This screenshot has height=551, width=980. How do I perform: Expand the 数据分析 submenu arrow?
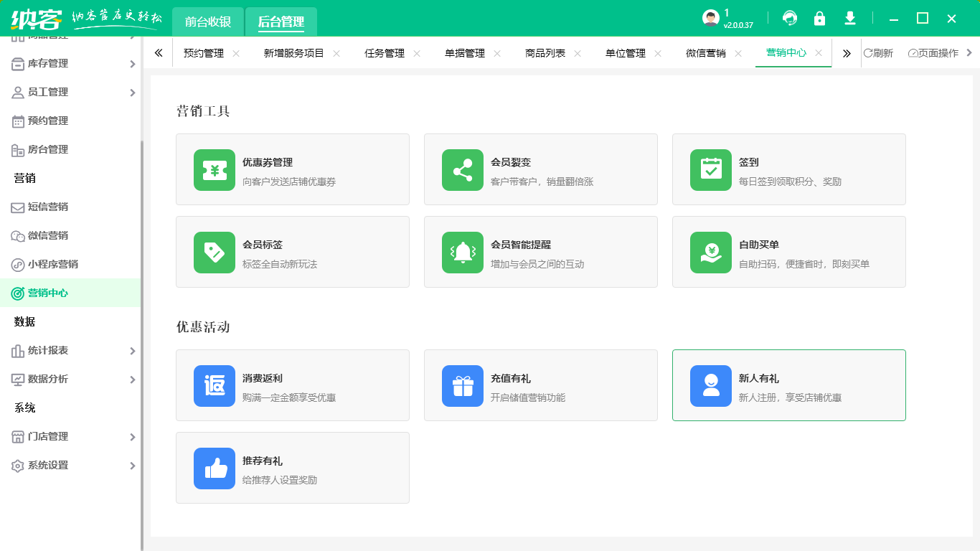[132, 380]
